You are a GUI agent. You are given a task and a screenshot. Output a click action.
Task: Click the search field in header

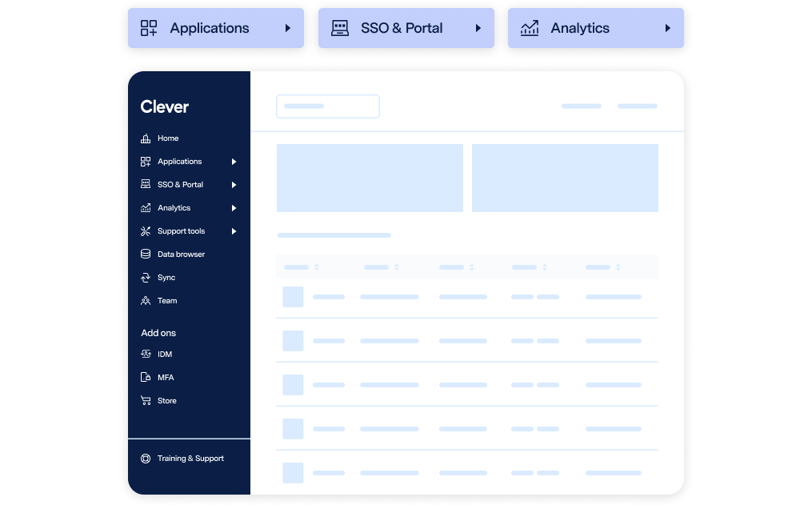(x=328, y=106)
